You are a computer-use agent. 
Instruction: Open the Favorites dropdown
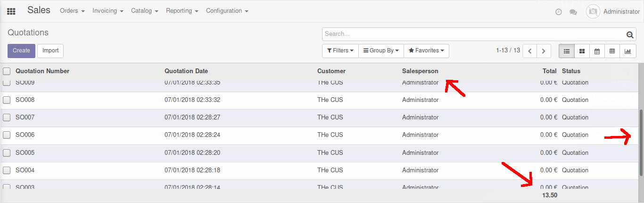426,51
